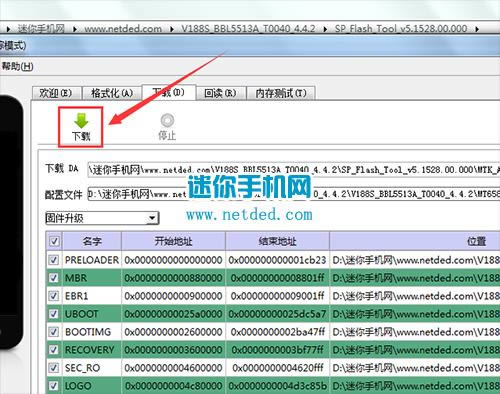Click end address 0x000000000001cb23
Viewport: 500px width, 394px height.
coord(277,260)
